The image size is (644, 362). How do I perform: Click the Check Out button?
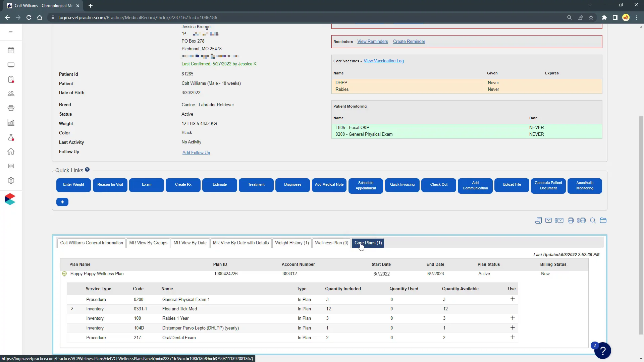point(439,185)
